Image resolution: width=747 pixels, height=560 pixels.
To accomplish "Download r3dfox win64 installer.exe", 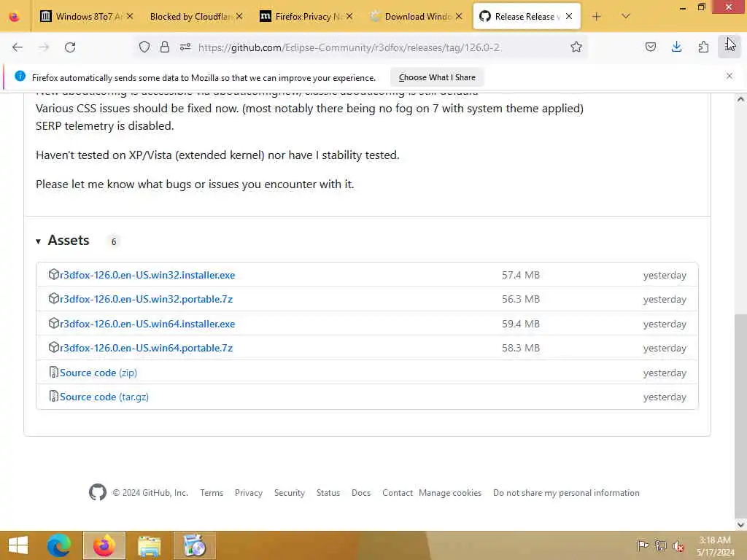I will coord(147,324).
